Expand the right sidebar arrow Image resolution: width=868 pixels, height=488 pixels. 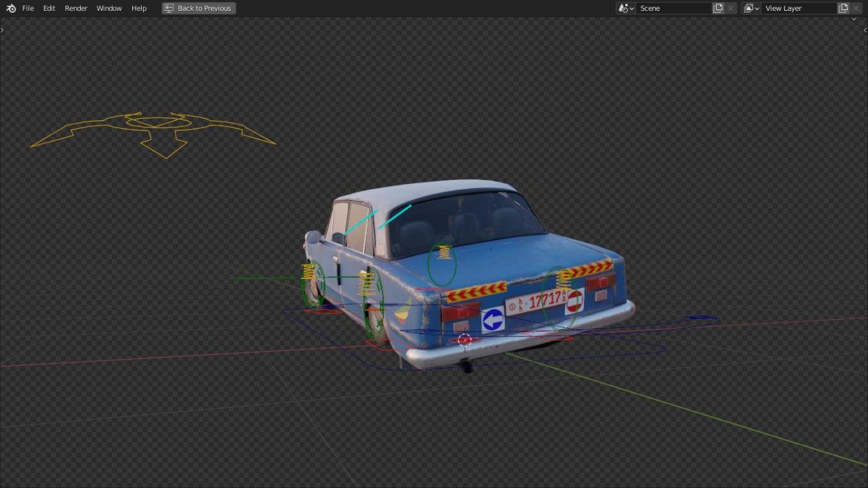click(x=865, y=30)
